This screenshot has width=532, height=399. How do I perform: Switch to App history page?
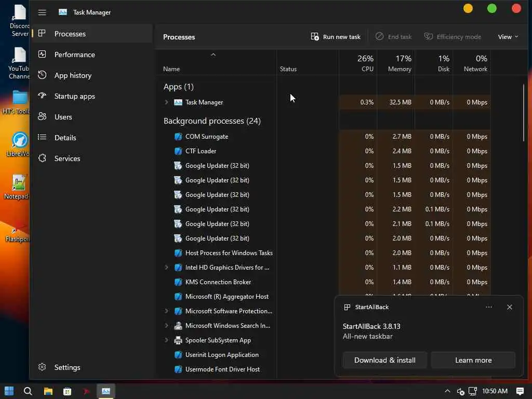tap(91, 75)
